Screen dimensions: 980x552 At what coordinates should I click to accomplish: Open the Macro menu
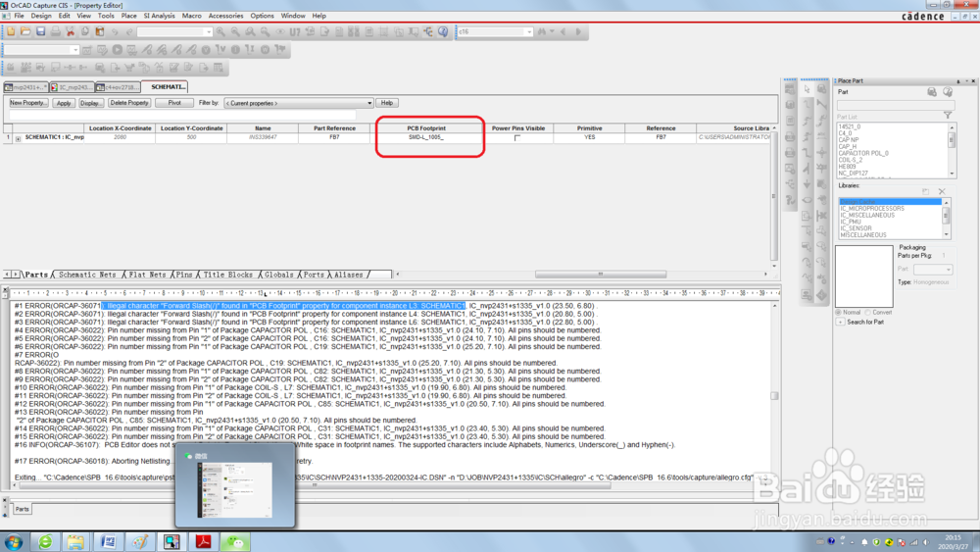(191, 16)
